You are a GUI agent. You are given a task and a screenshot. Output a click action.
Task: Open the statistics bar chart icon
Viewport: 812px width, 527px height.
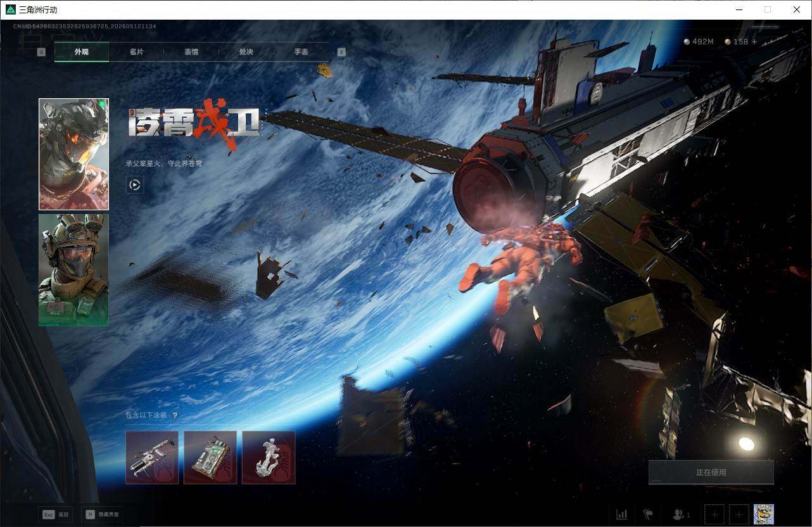coord(622,514)
